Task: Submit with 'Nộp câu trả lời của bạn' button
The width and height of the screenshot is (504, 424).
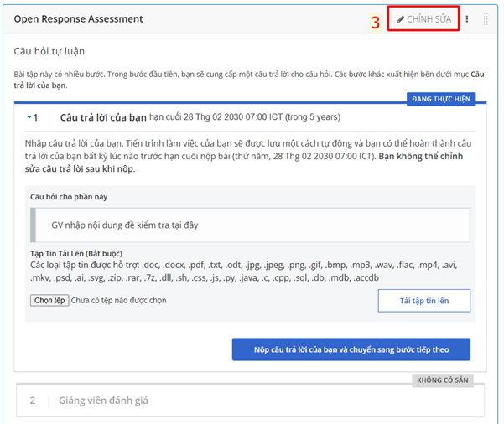Action: (351, 349)
